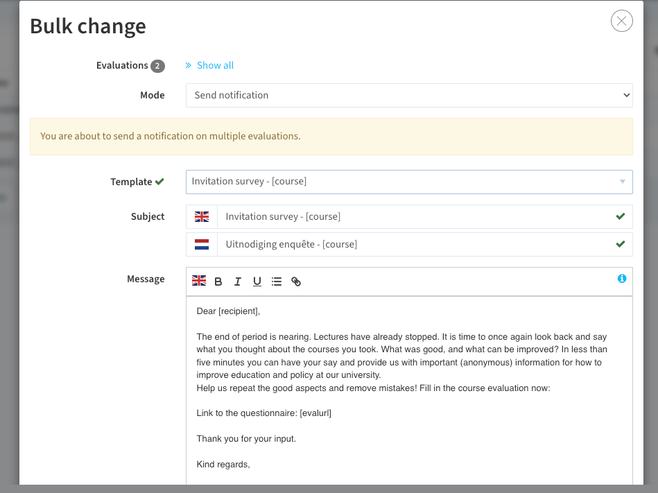Click the green checkmark in the Dutch subject field

click(620, 244)
